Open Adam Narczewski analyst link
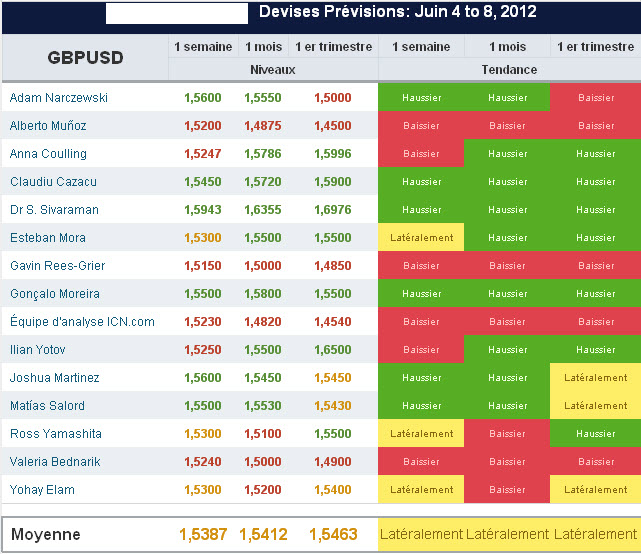This screenshot has width=641, height=554. tap(58, 98)
